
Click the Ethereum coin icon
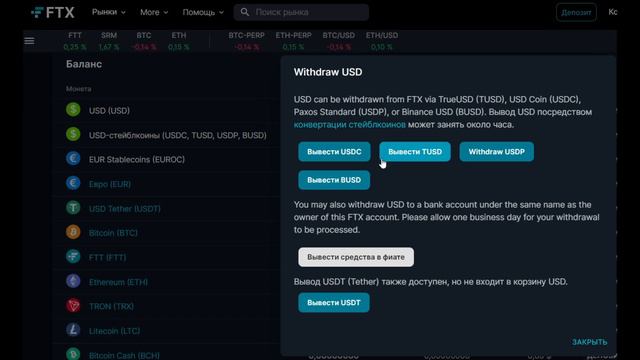[73, 281]
